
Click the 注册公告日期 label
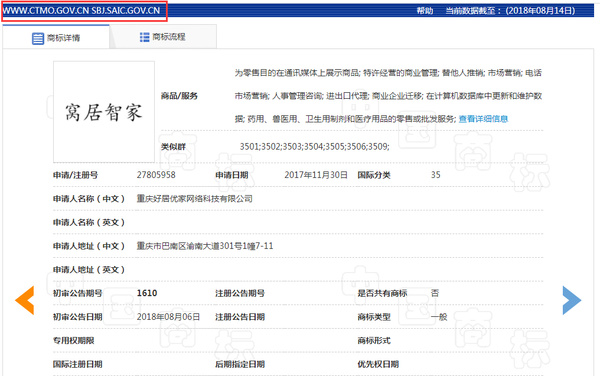pos(240,317)
